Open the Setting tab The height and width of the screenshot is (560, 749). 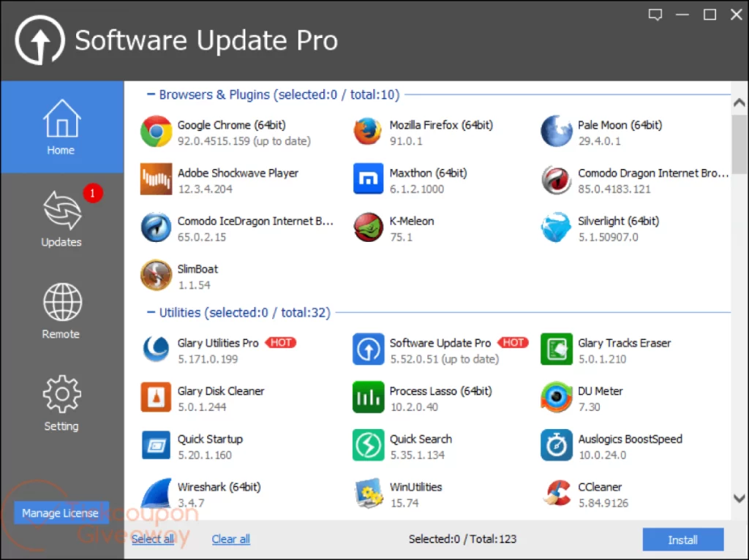61,402
